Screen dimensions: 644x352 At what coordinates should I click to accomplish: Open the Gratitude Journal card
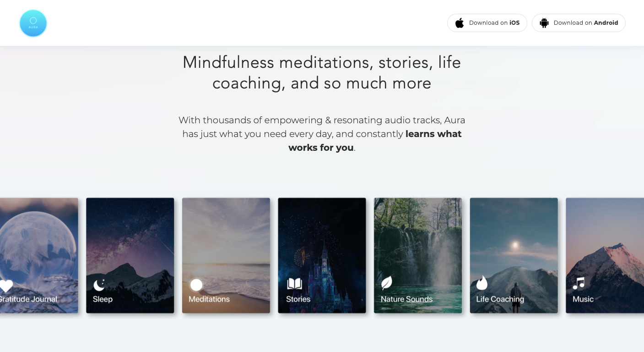(x=39, y=255)
